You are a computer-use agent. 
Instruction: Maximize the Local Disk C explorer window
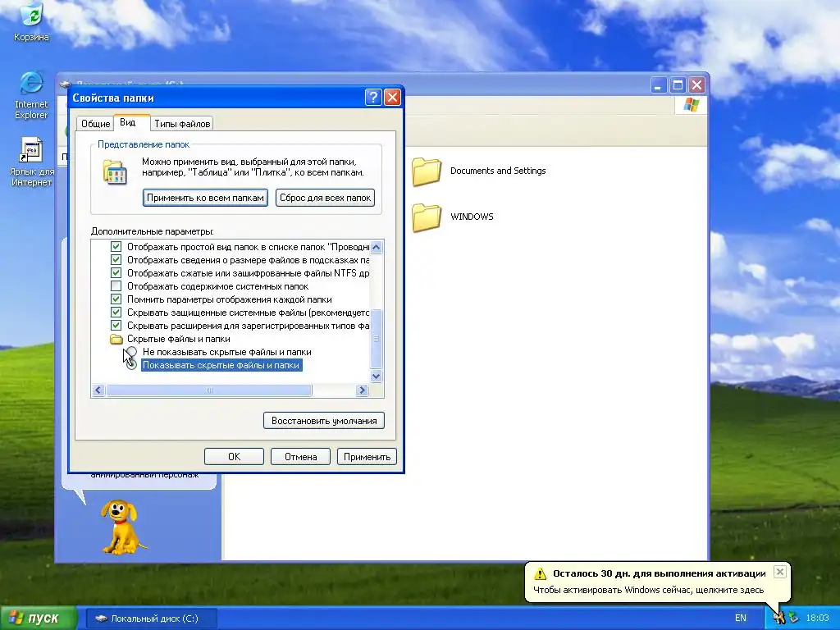(x=678, y=85)
